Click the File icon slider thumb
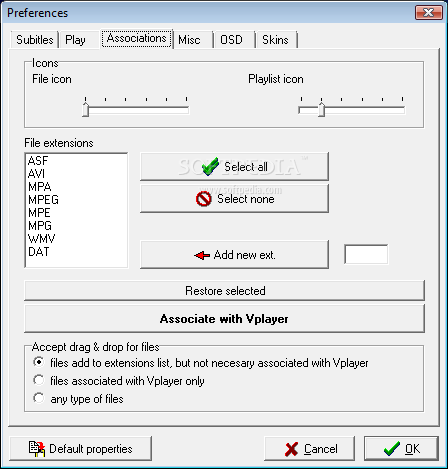Screen dimensions: 448x469 [86, 109]
